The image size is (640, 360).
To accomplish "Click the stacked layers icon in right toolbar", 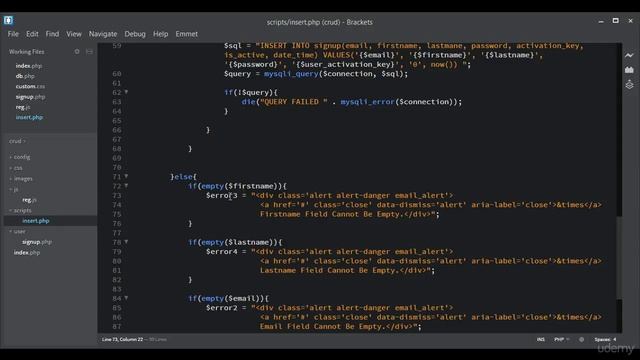I will [x=629, y=85].
